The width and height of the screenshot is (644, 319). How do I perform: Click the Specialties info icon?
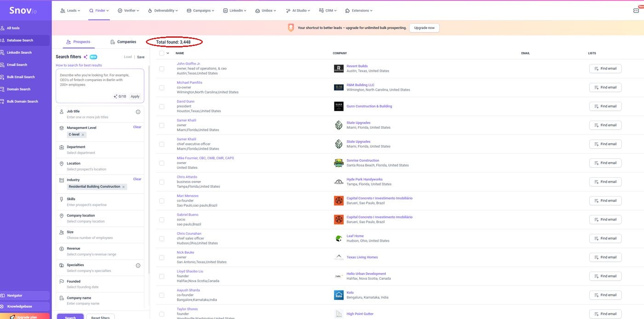click(138, 266)
